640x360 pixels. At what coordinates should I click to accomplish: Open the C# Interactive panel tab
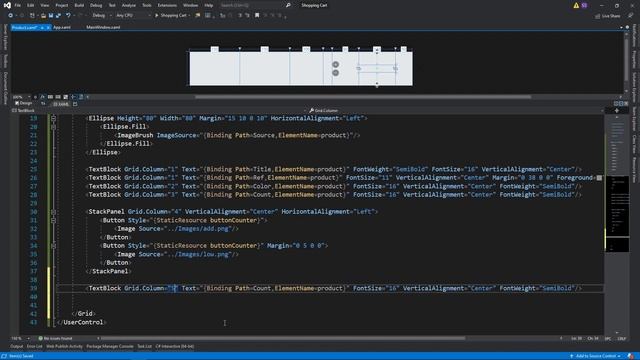(175, 347)
